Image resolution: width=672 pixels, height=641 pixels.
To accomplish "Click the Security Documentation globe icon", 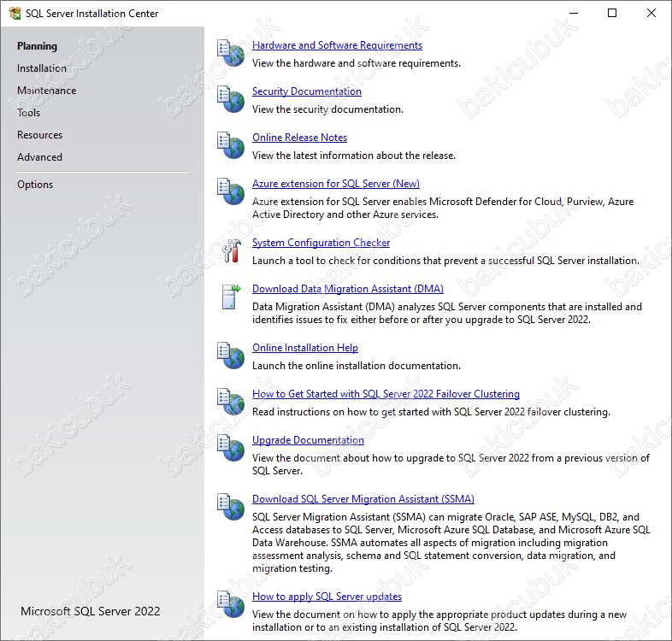I will pos(231,99).
